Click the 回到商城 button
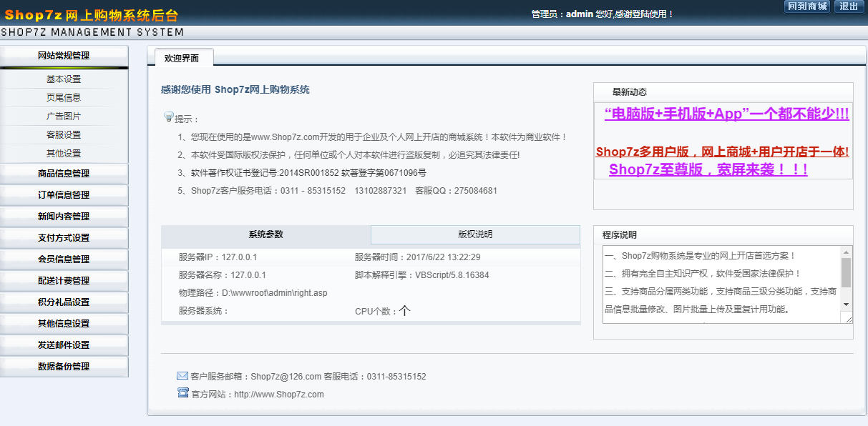Screen dimensions: 868x426 click(806, 6)
